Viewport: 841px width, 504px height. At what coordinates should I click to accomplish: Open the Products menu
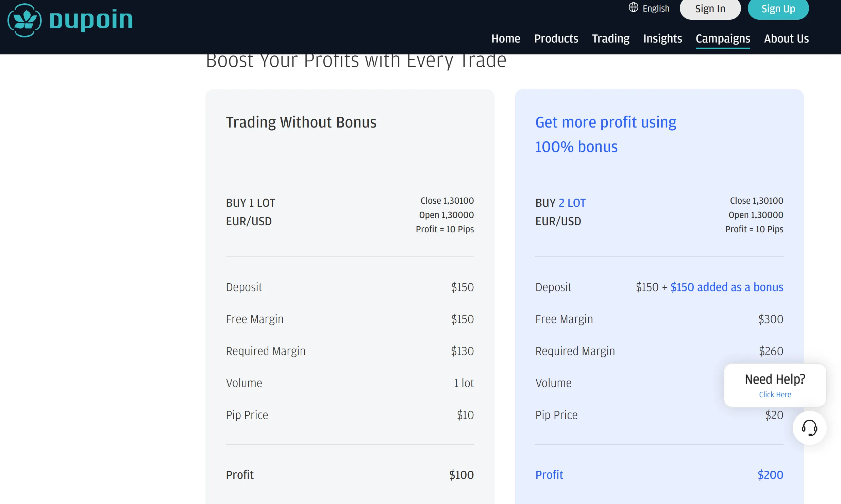[x=556, y=38]
